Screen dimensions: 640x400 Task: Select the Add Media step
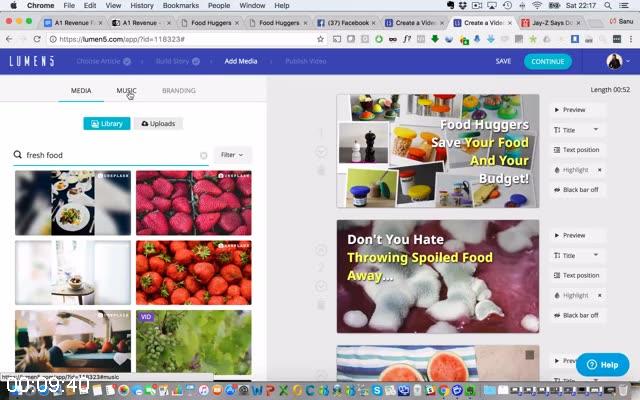click(241, 61)
